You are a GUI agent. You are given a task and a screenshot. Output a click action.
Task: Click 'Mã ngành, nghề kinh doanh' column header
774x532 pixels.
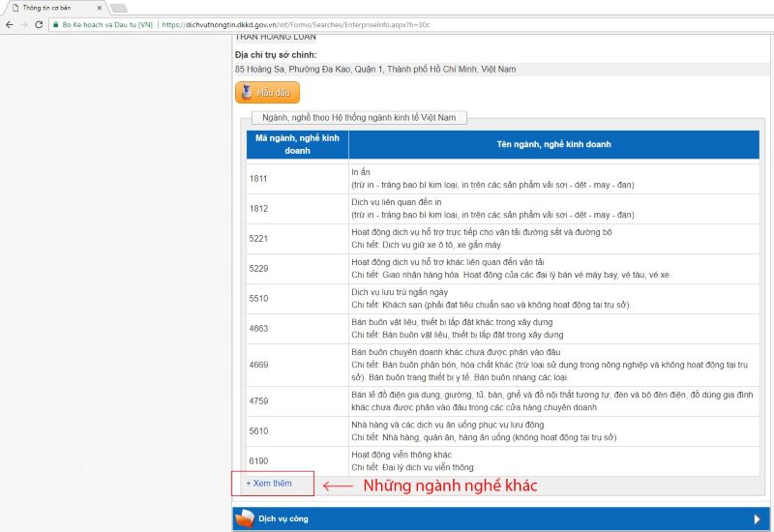click(x=298, y=144)
